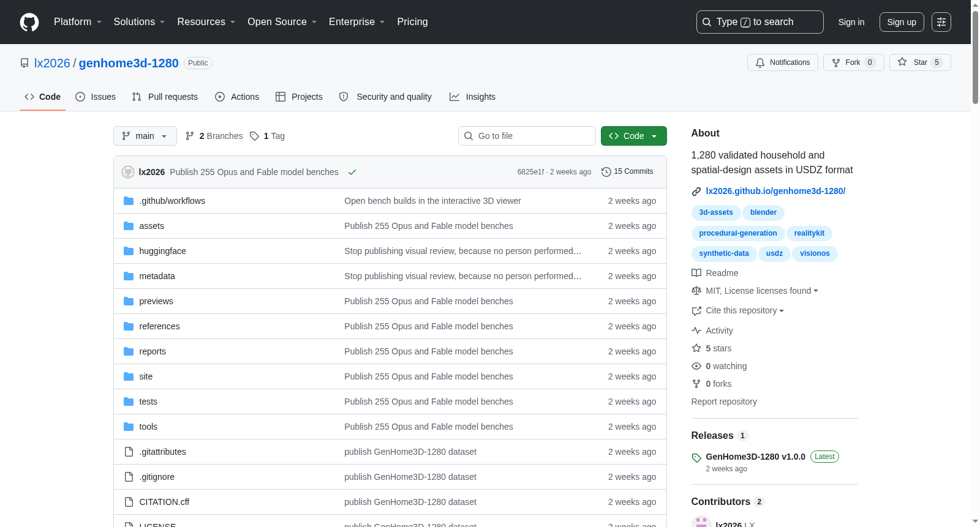The height and width of the screenshot is (527, 980).
Task: Fork the repository with Fork button
Action: coord(854,62)
